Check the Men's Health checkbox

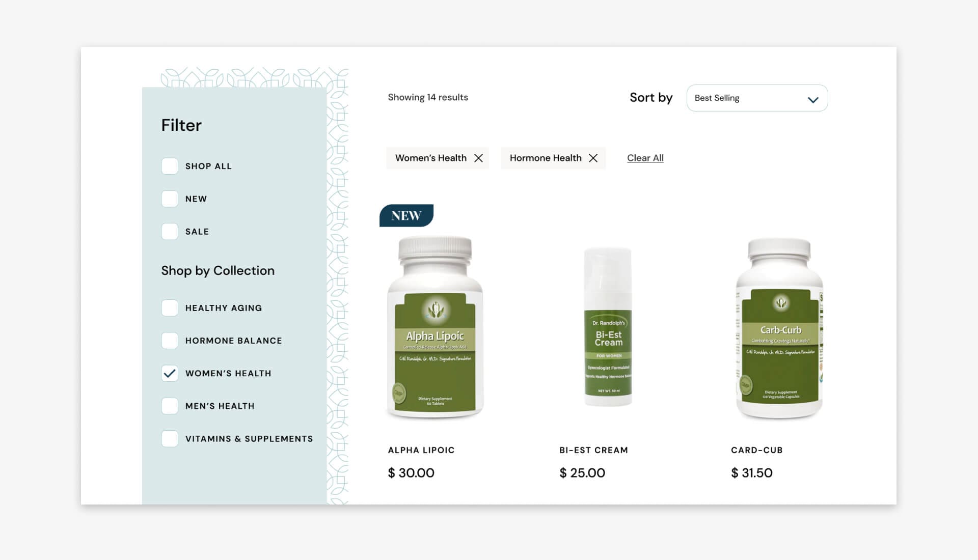tap(170, 406)
